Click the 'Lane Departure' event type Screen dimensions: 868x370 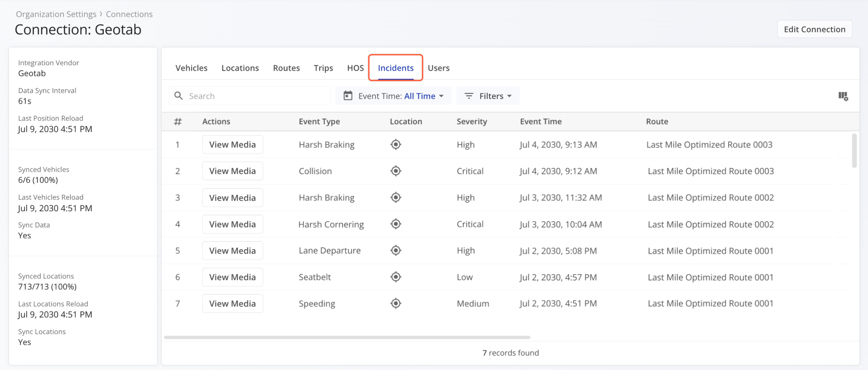(x=330, y=251)
